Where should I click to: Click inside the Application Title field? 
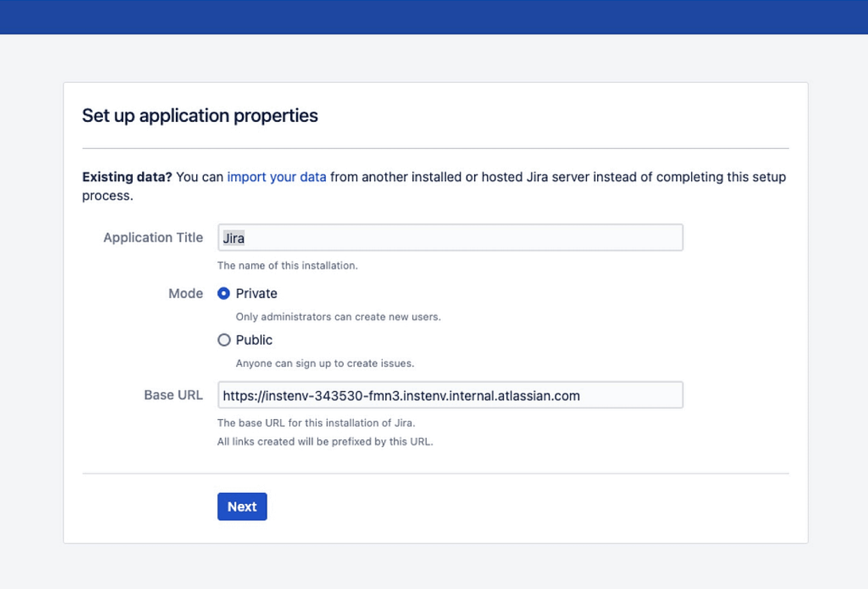[450, 237]
